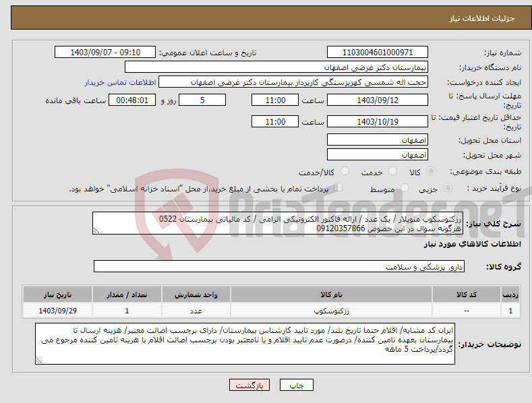The height and width of the screenshot is (403, 532).
Task: Click the buyer organization name field
Action: click(x=276, y=67)
